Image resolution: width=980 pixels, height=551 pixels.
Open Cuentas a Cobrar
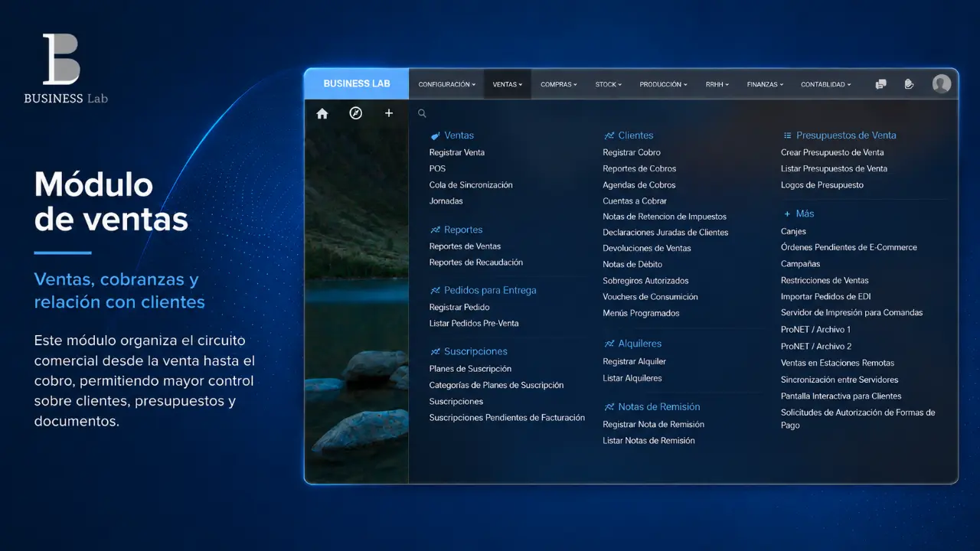click(x=635, y=201)
